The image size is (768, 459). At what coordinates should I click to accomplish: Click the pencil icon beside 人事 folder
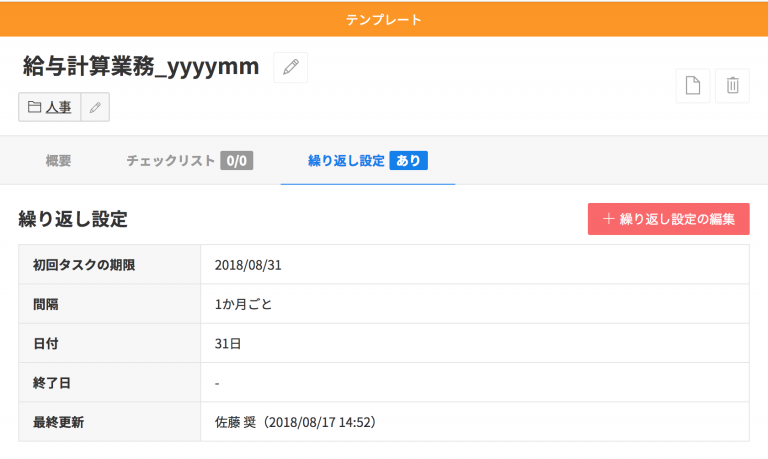coord(95,107)
